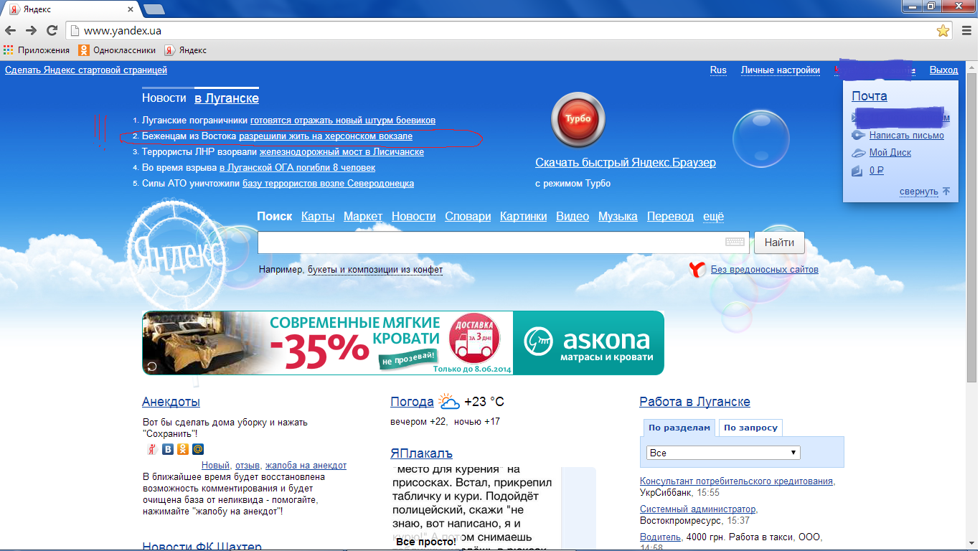Share the anecdote via Mail.ru @ icon

198,449
